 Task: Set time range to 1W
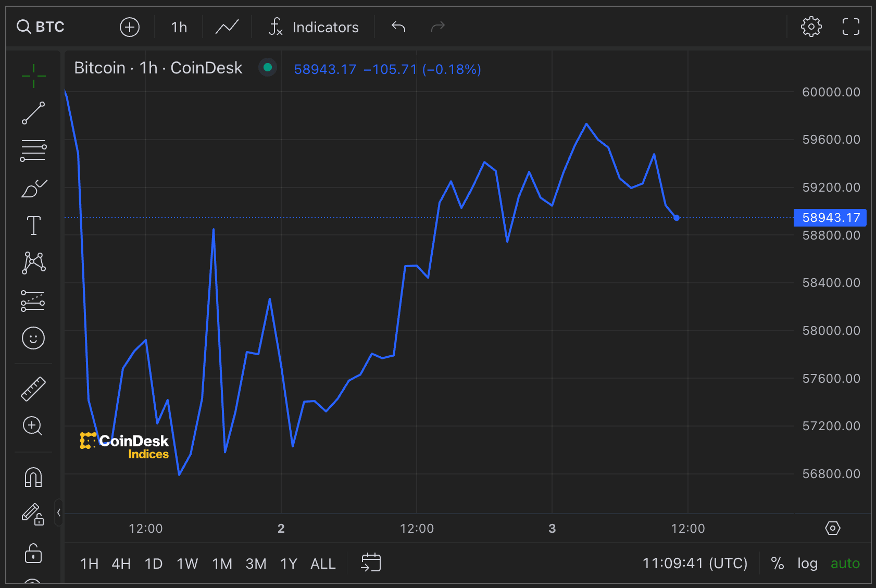[x=187, y=564]
